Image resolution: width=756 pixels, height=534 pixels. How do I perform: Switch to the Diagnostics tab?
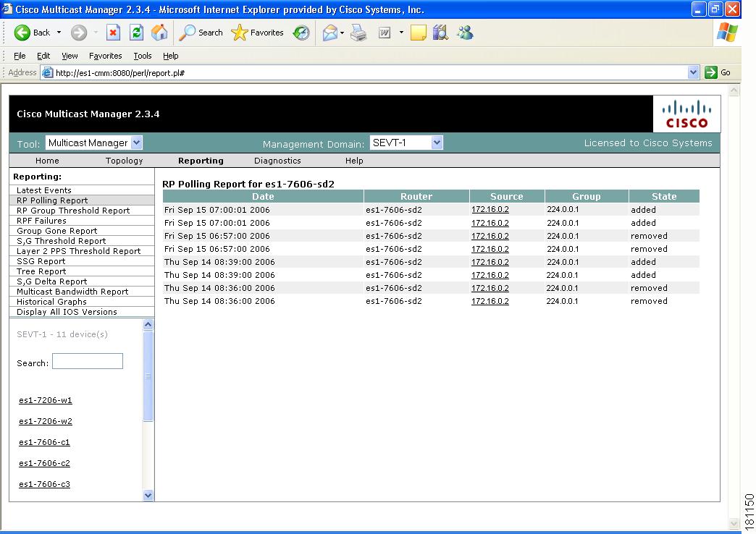278,161
